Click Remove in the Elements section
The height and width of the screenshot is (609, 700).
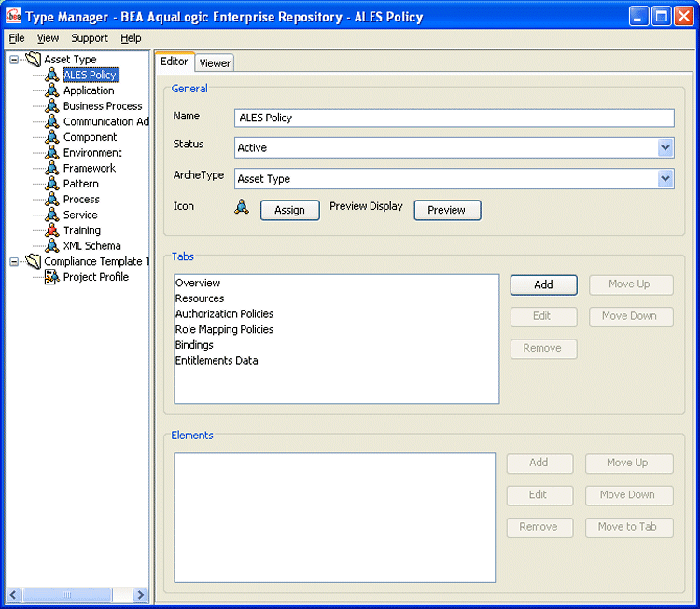tap(539, 527)
